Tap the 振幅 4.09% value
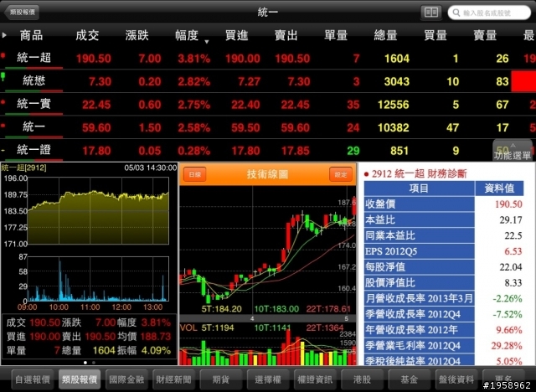This screenshot has height=392, width=536. click(156, 350)
